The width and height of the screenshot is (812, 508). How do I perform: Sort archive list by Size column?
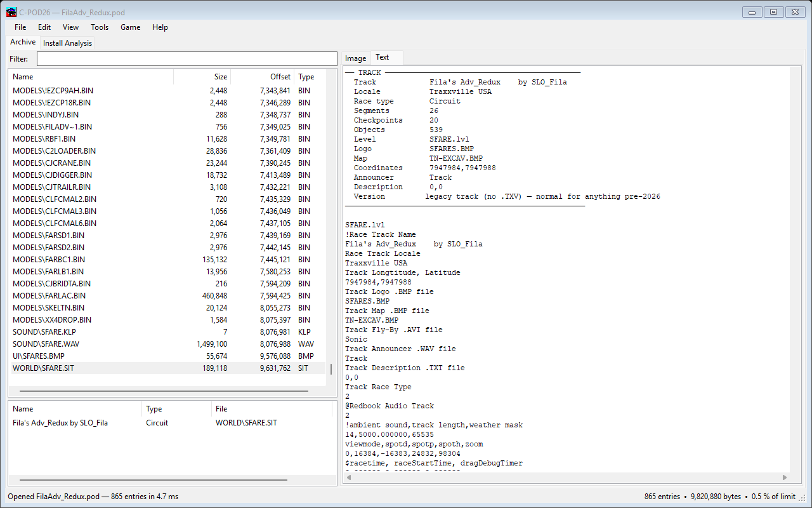click(202, 77)
